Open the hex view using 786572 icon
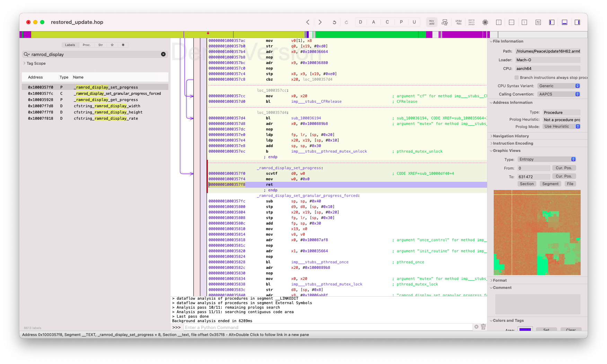Image resolution: width=607 pixels, height=364 pixels. click(x=471, y=22)
